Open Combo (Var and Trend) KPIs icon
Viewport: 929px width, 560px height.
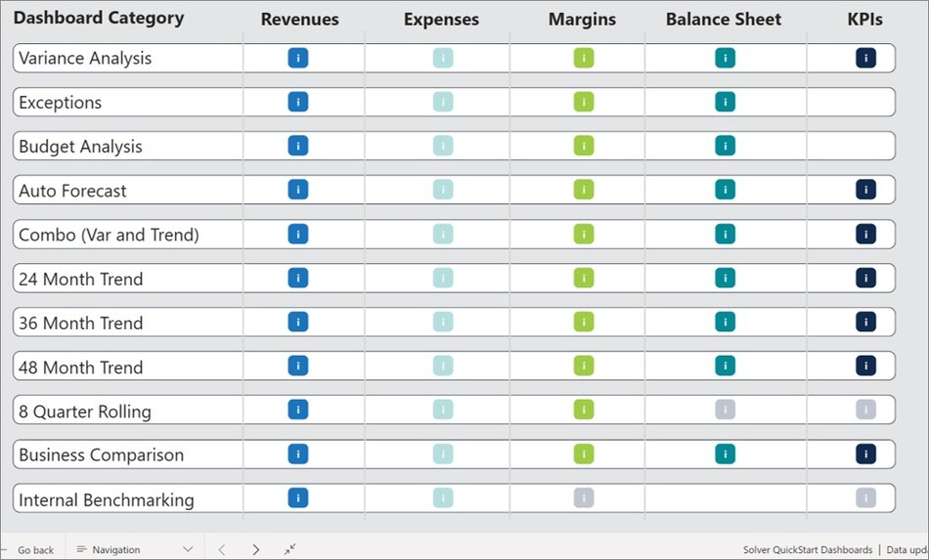(x=865, y=234)
